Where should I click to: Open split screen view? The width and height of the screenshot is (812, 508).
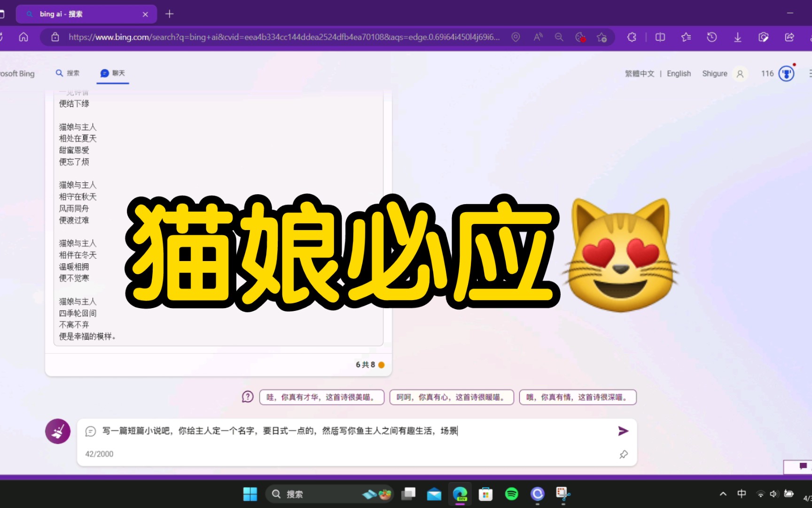660,37
